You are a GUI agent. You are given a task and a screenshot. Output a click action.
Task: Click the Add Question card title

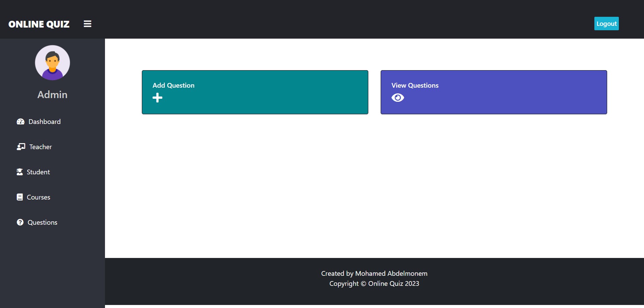[x=173, y=85]
